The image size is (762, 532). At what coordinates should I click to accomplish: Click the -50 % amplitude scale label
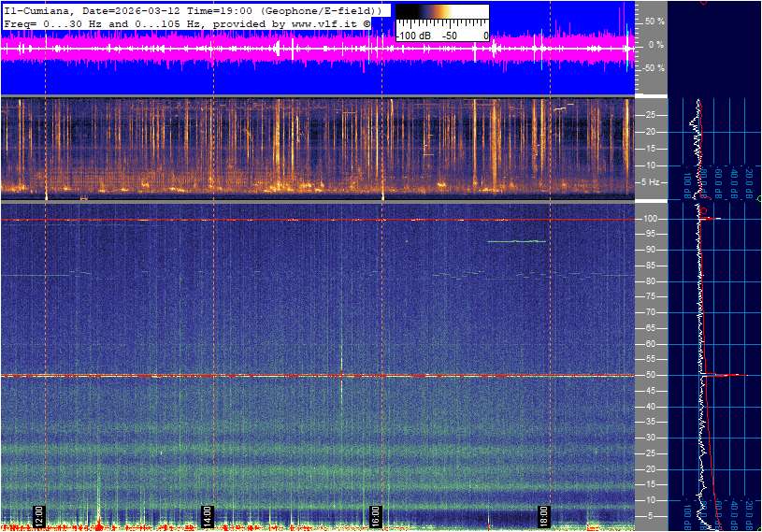(x=654, y=68)
